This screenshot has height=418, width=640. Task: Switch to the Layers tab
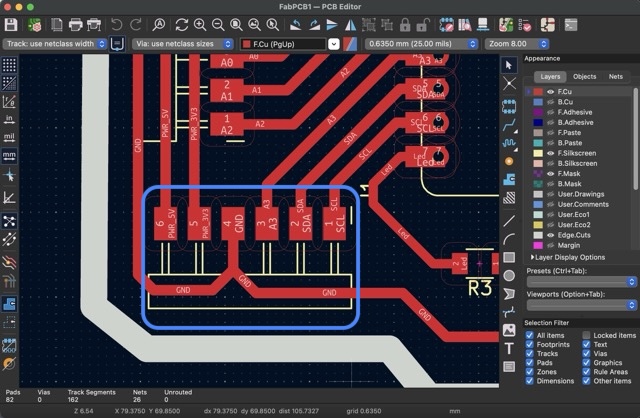[x=550, y=76]
